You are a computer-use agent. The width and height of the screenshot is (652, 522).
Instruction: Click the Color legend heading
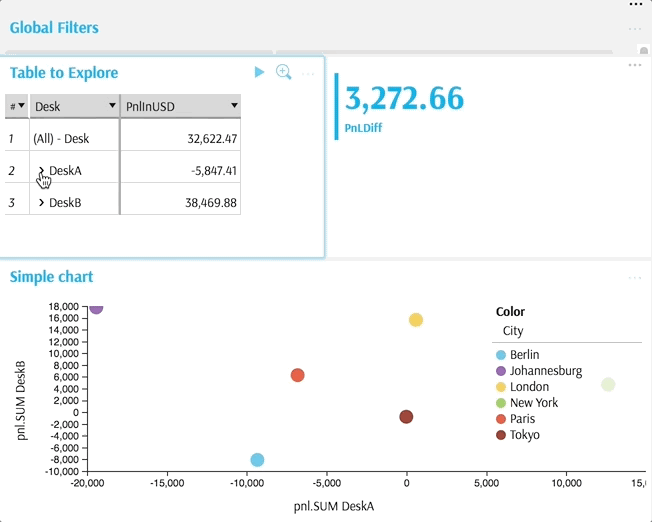[510, 312]
